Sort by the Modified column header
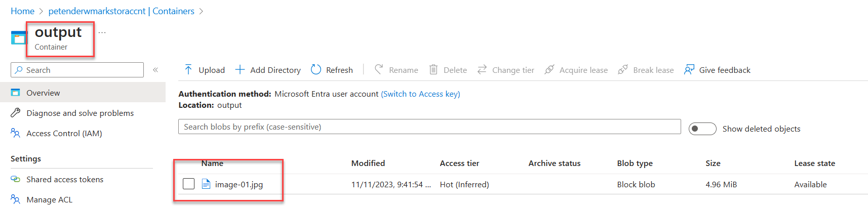 (368, 163)
